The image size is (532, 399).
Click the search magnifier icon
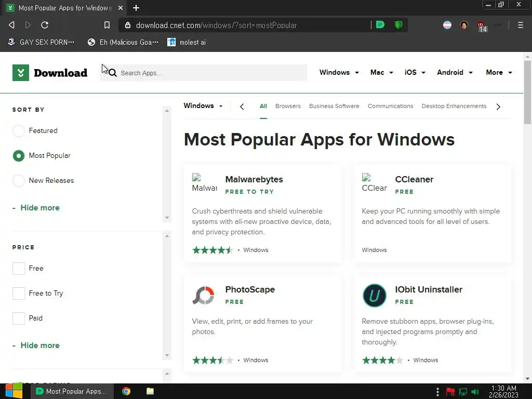coord(113,73)
